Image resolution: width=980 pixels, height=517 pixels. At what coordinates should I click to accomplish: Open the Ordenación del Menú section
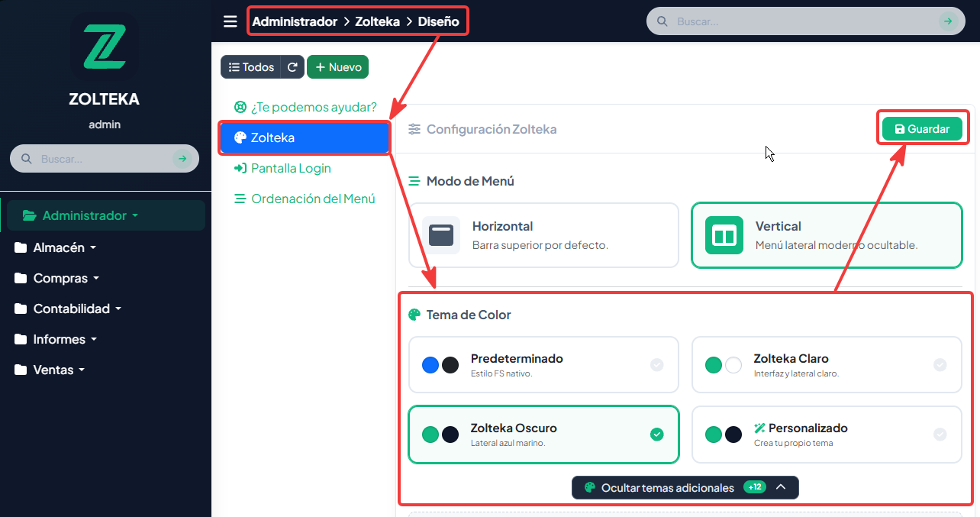click(305, 199)
